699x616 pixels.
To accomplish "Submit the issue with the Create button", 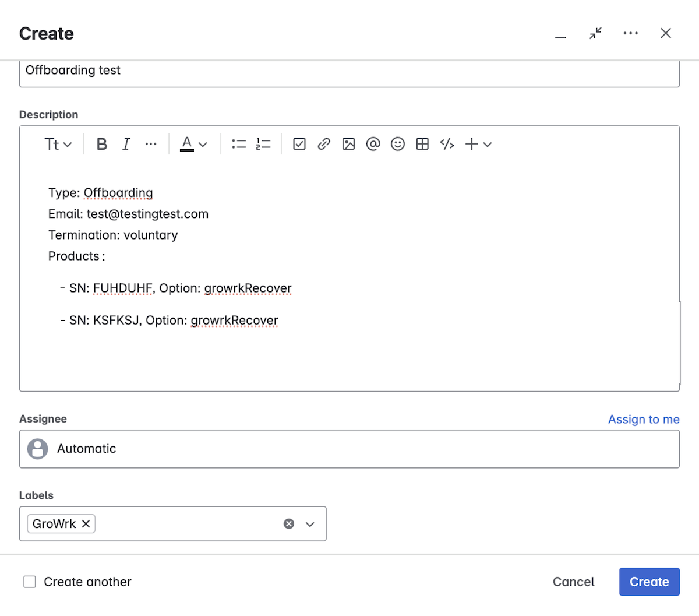I will (x=649, y=581).
